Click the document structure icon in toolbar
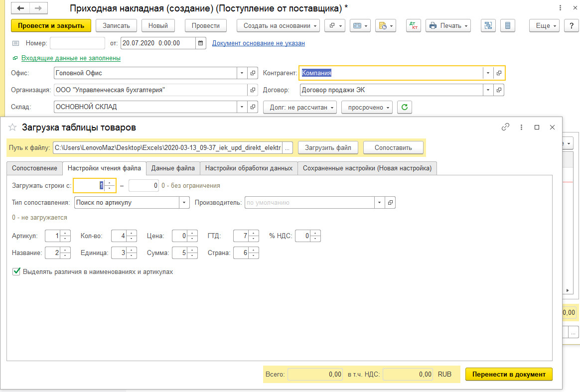The height and width of the screenshot is (392, 580). click(x=488, y=25)
